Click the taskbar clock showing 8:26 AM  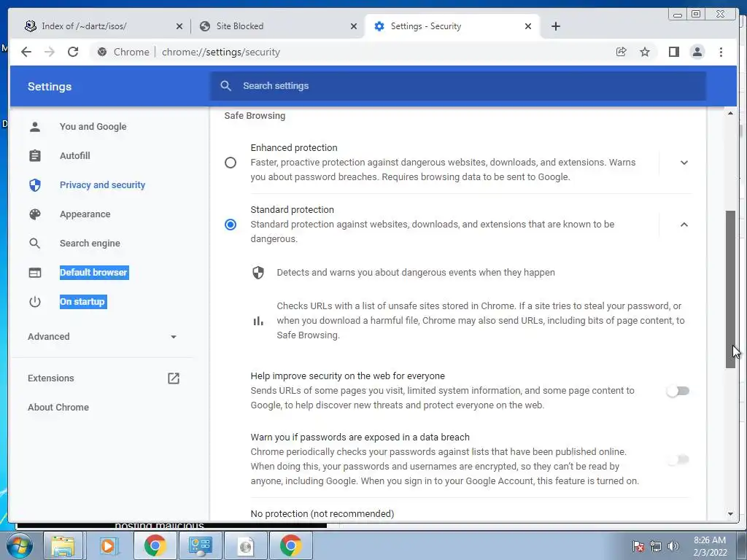point(710,546)
